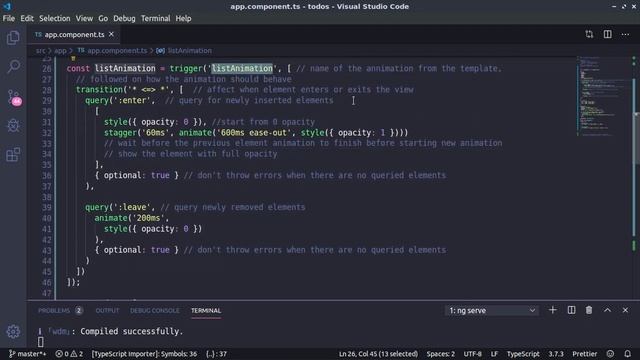
Task: Open the Manage settings gear
Action: pyautogui.click(x=13, y=331)
